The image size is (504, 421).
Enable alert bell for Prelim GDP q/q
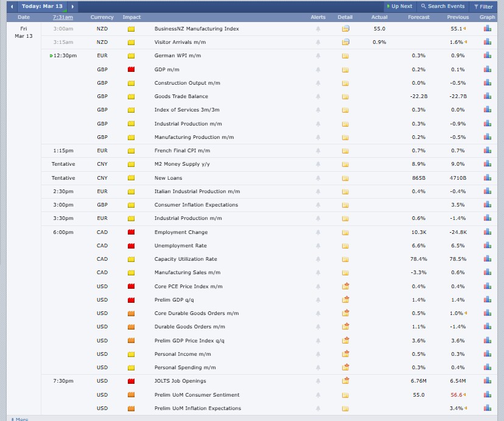click(x=318, y=300)
